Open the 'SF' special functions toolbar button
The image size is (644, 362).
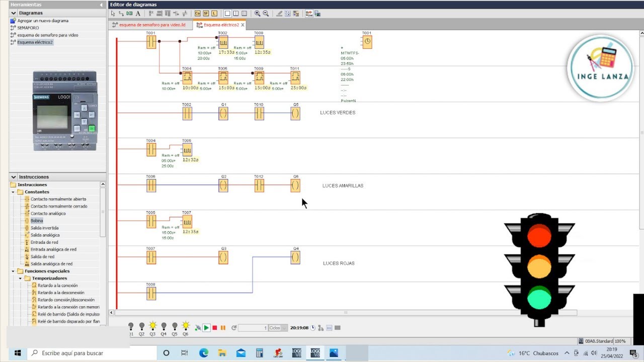point(206,14)
